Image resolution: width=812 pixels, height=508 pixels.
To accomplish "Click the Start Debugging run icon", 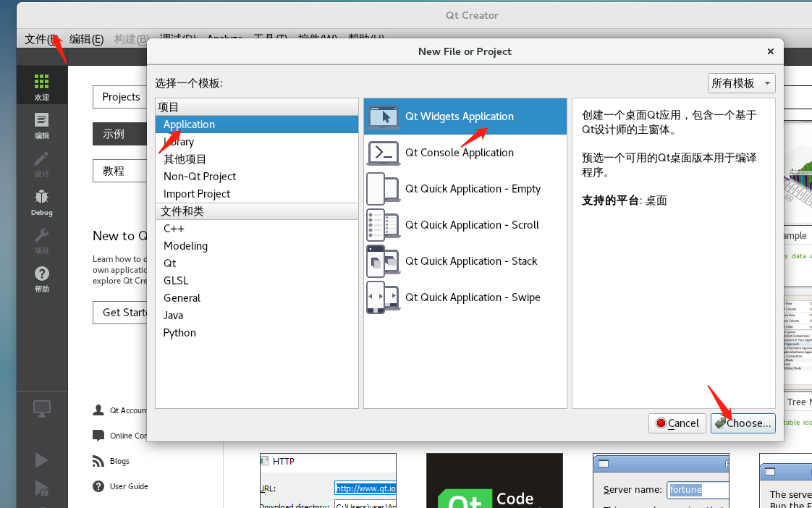I will click(x=41, y=488).
